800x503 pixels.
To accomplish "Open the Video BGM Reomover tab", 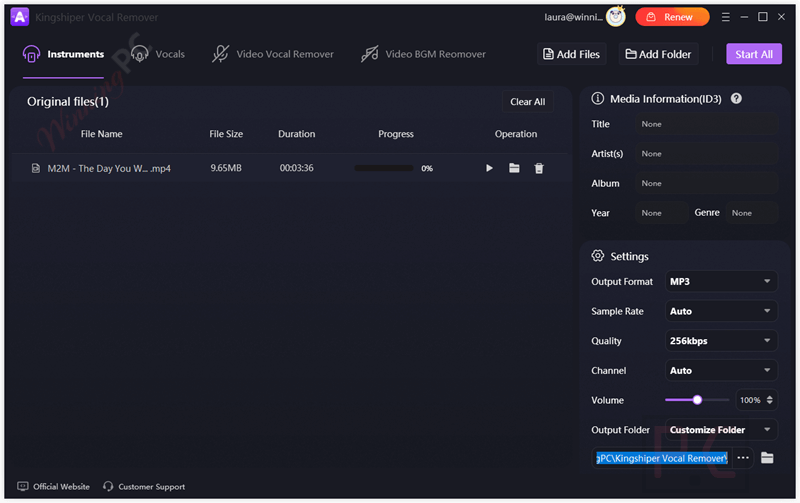I will (x=423, y=54).
